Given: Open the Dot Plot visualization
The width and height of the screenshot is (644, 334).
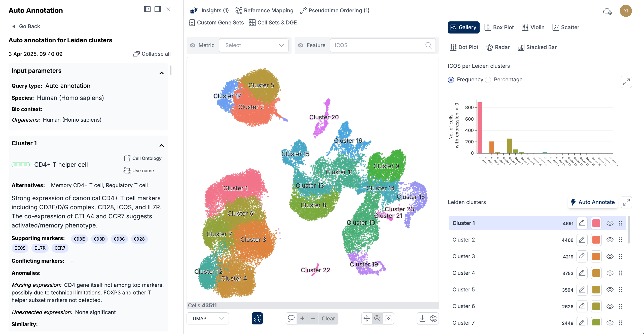Looking at the screenshot, I should tap(464, 47).
